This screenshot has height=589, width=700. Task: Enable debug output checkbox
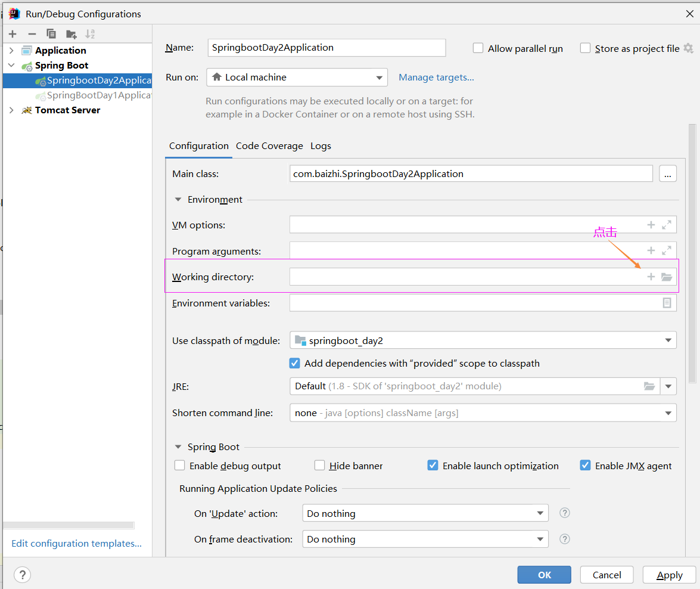(x=179, y=466)
